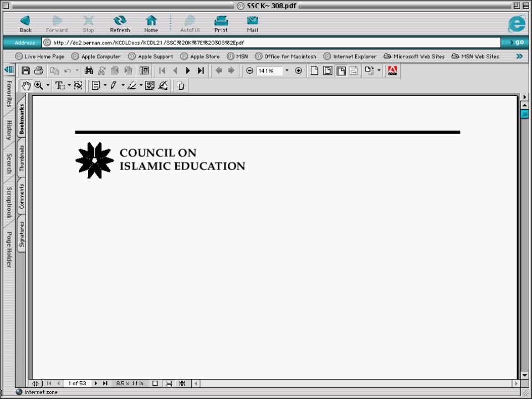The width and height of the screenshot is (532, 399).
Task: Go to last page in Acrobat toolbar
Action: 201,70
